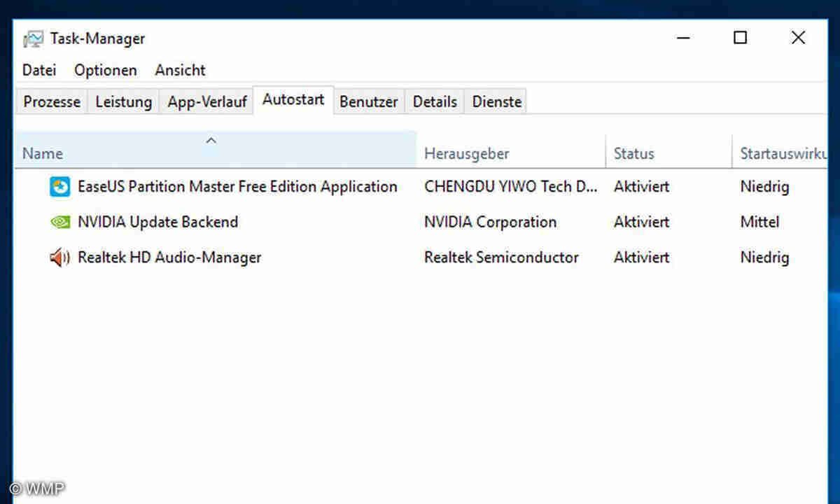The image size is (840, 504).
Task: Switch to the Leistung tab
Action: click(x=123, y=101)
